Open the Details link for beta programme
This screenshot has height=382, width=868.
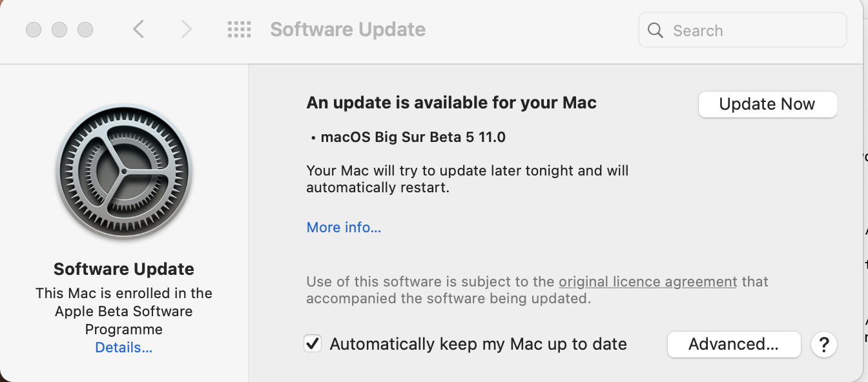point(124,348)
